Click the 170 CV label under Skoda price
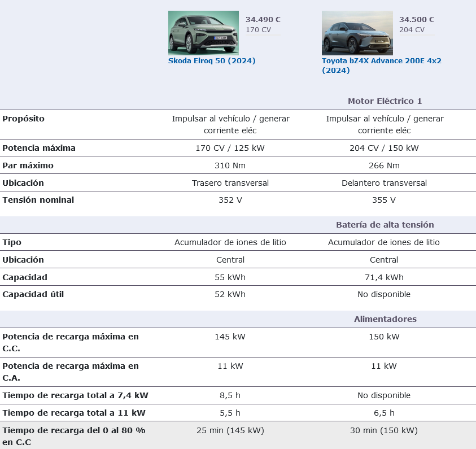 [x=259, y=30]
